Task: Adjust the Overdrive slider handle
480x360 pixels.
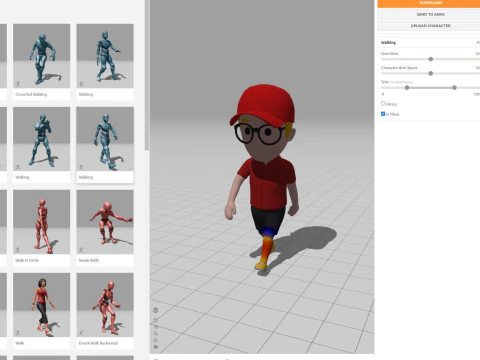Action: pyautogui.click(x=431, y=59)
